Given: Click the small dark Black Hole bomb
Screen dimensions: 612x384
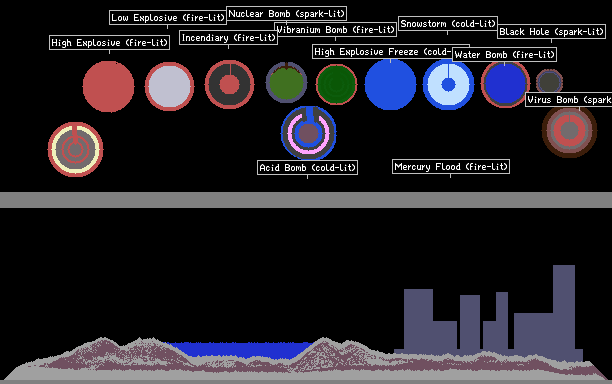Looking at the screenshot, I should (x=549, y=82).
